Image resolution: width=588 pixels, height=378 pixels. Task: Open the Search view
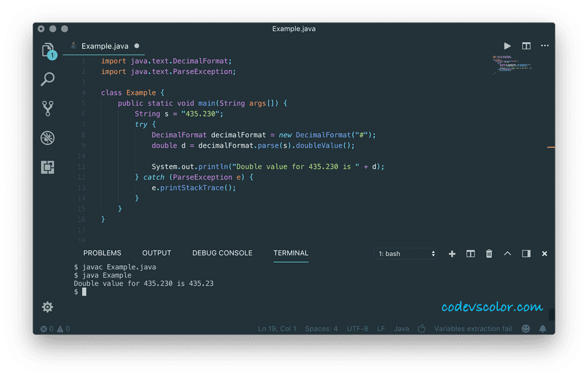pyautogui.click(x=48, y=79)
